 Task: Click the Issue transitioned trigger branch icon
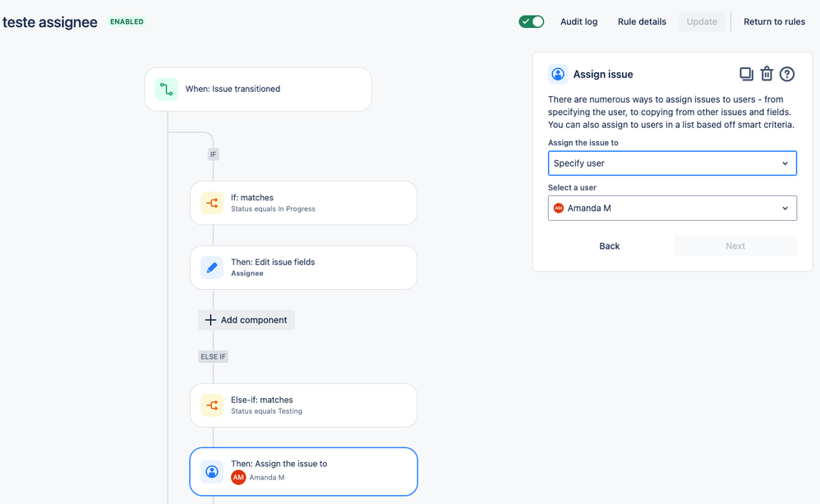pos(166,89)
